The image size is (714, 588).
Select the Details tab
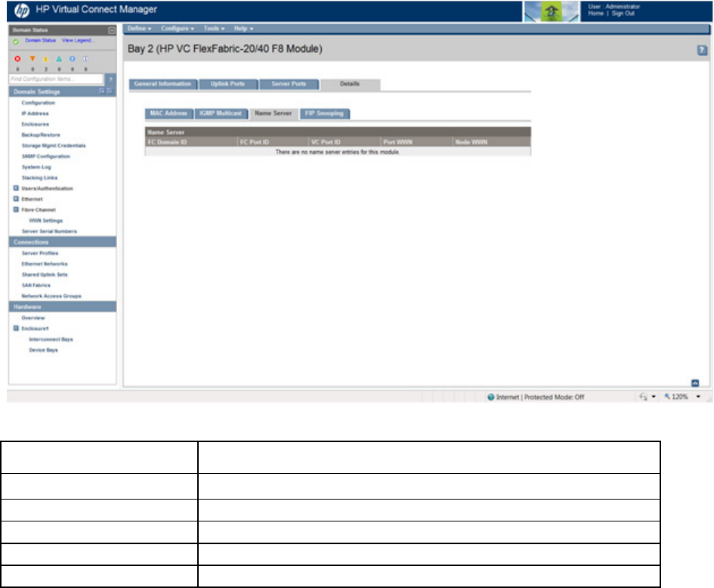(x=350, y=84)
